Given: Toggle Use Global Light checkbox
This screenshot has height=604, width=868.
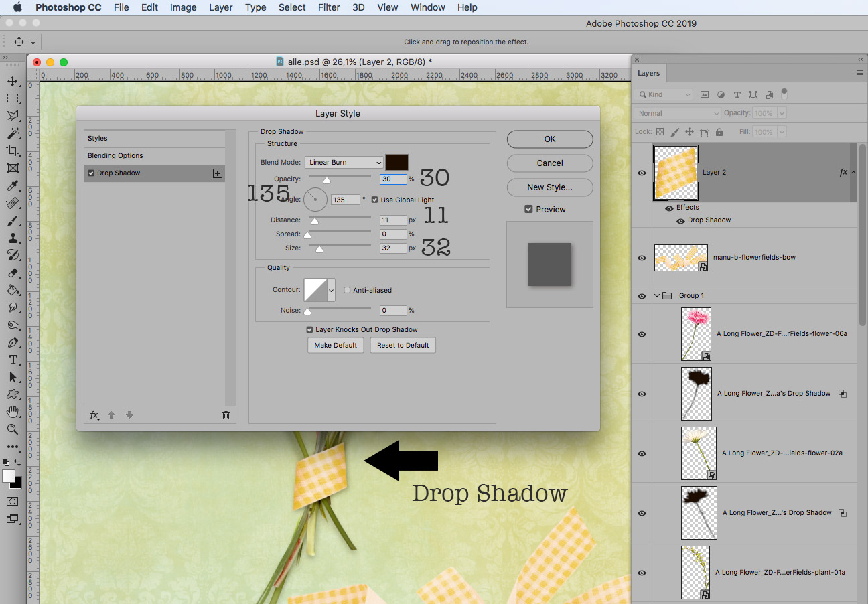Looking at the screenshot, I should [x=375, y=200].
